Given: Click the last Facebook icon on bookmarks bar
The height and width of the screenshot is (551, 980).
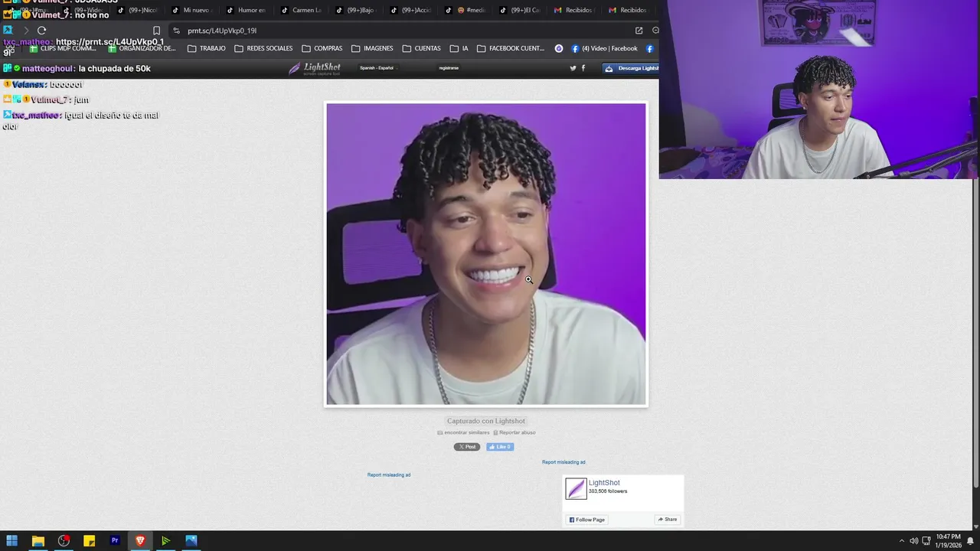Looking at the screenshot, I should click(649, 48).
